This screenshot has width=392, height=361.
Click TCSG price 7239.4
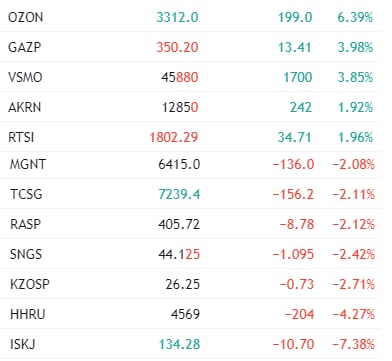coord(179,194)
